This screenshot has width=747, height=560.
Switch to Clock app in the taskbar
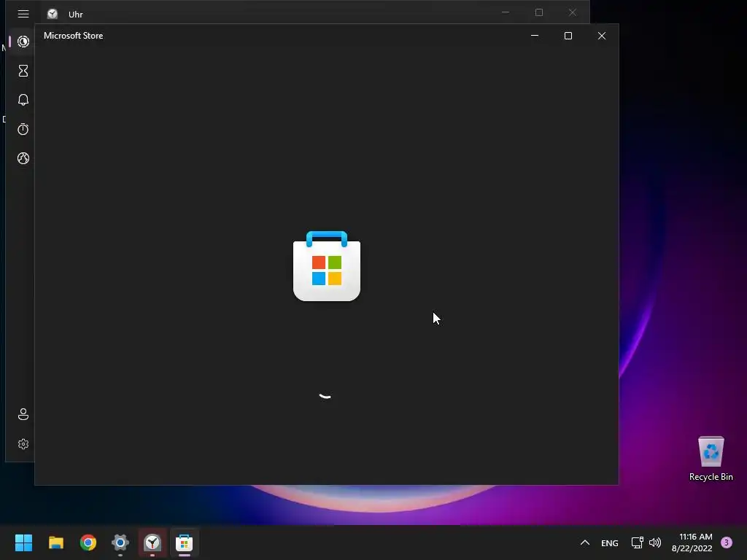152,542
